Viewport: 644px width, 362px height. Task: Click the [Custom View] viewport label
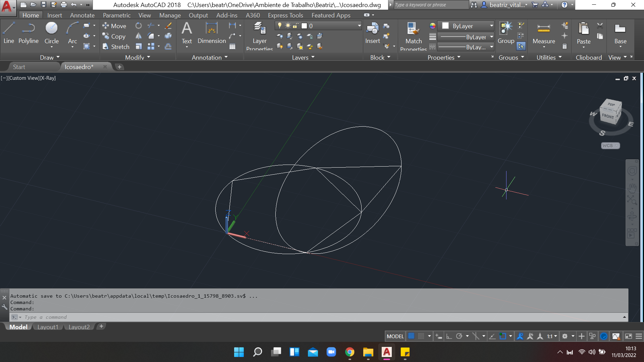pos(24,78)
